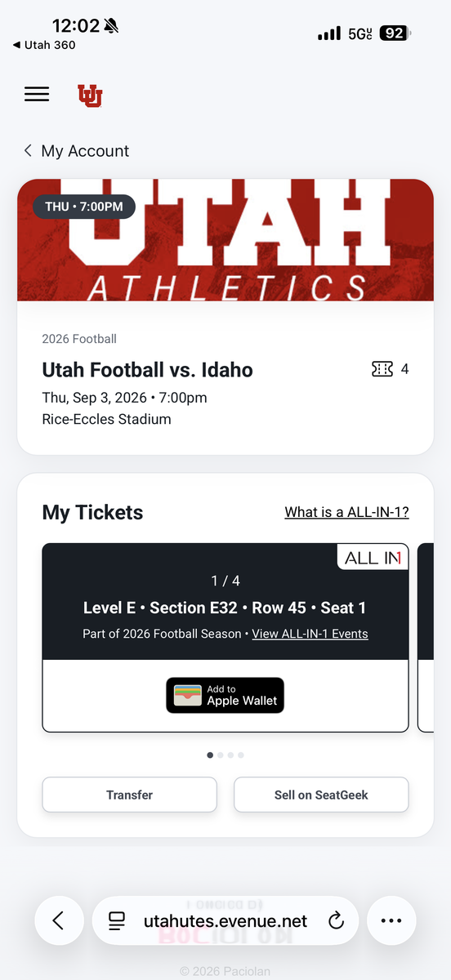This screenshot has width=451, height=980.
Task: Open the hamburger menu
Action: (37, 94)
